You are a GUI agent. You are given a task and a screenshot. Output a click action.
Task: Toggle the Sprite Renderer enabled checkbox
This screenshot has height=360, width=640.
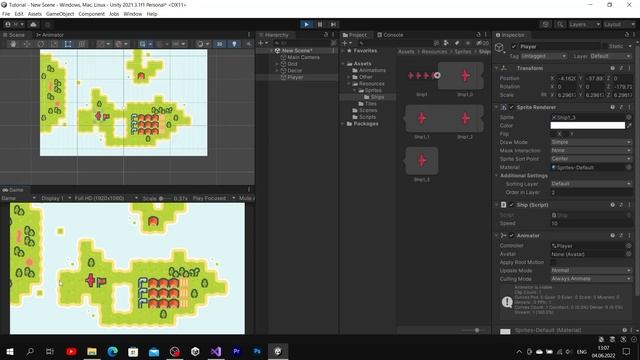pyautogui.click(x=512, y=107)
